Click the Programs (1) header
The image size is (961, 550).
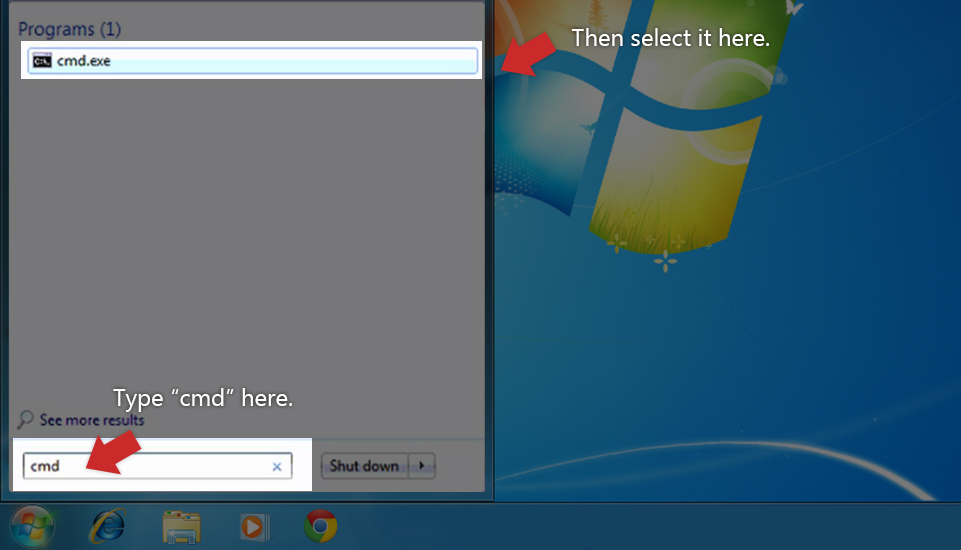coord(70,29)
